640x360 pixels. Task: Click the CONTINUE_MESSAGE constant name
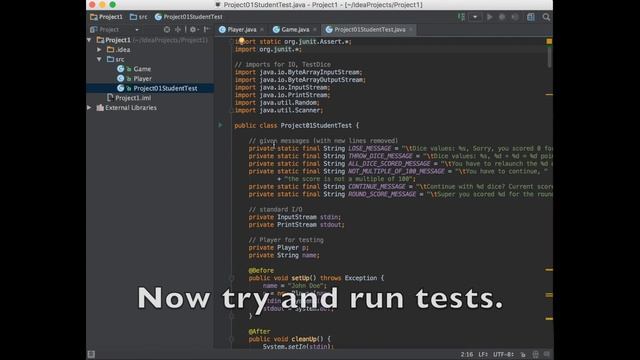point(376,187)
